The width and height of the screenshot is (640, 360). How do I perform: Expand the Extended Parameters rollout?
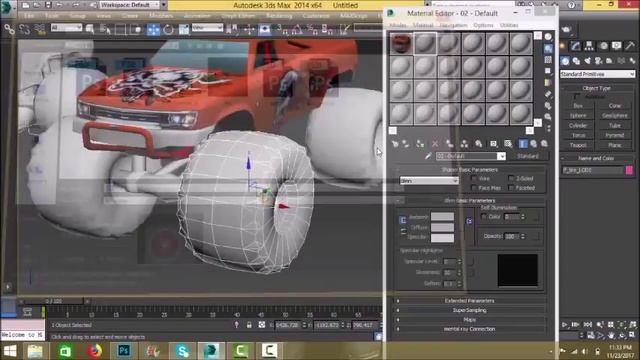469,300
